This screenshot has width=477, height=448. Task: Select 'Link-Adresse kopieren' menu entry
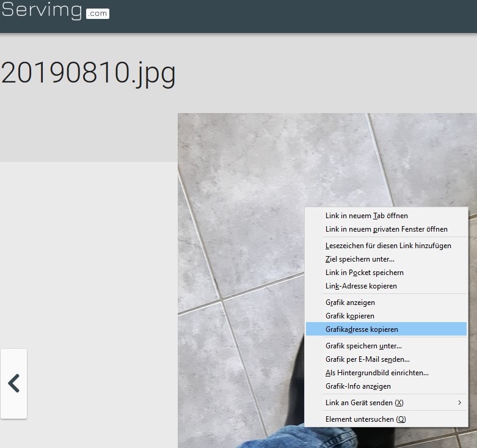tap(386, 285)
